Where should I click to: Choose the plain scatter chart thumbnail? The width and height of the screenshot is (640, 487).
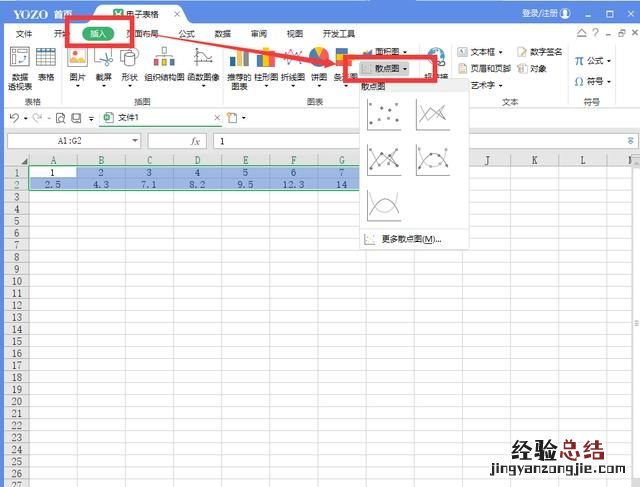(x=384, y=115)
